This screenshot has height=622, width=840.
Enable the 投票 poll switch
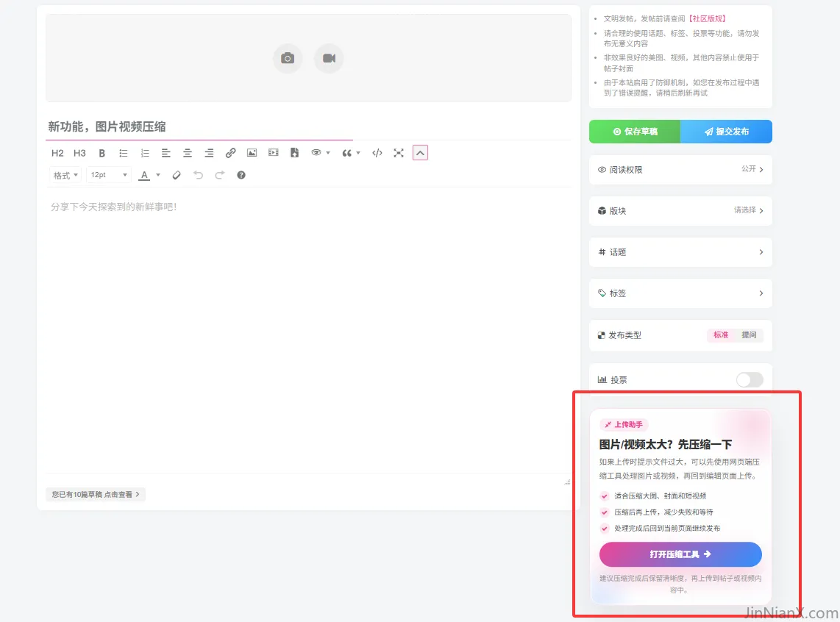click(750, 380)
